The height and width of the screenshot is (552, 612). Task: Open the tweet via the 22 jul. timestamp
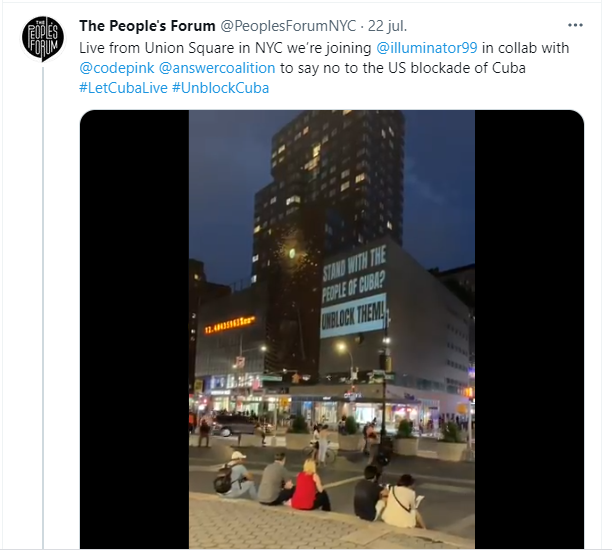point(387,26)
